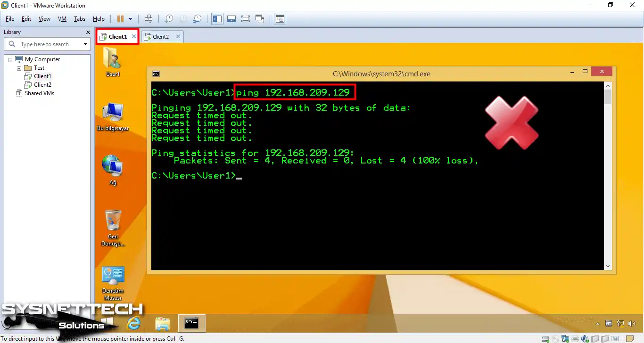Viewport: 644px width, 343px height.
Task: Revert the VM to its snapshot
Action: click(183, 19)
